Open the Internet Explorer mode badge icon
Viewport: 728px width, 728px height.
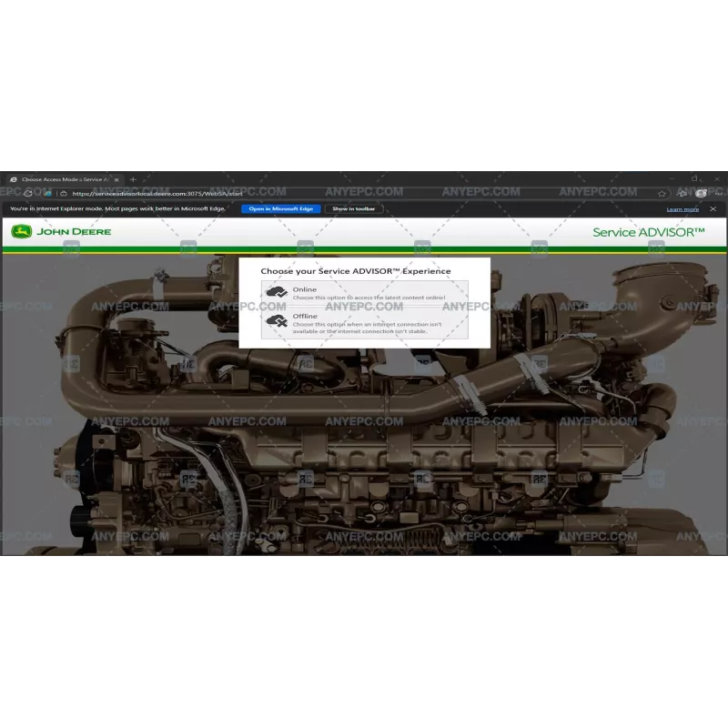coord(47,193)
